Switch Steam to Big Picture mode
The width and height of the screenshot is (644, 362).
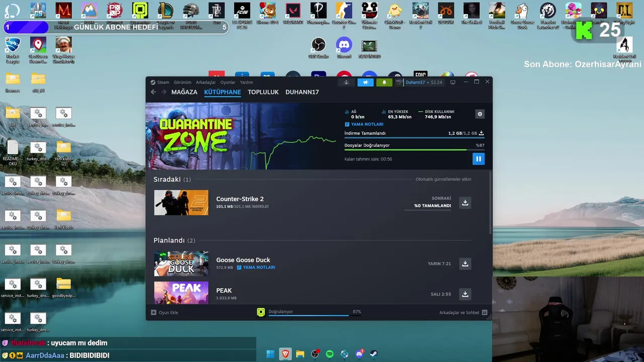[453, 82]
